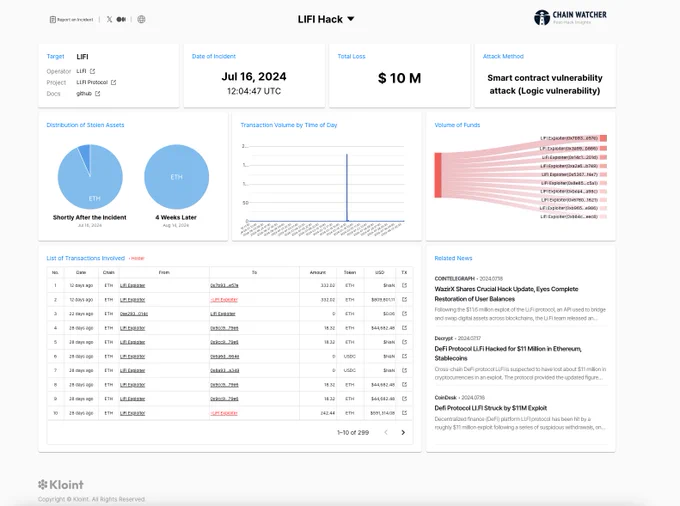Select the 'Related News' heading

(453, 258)
